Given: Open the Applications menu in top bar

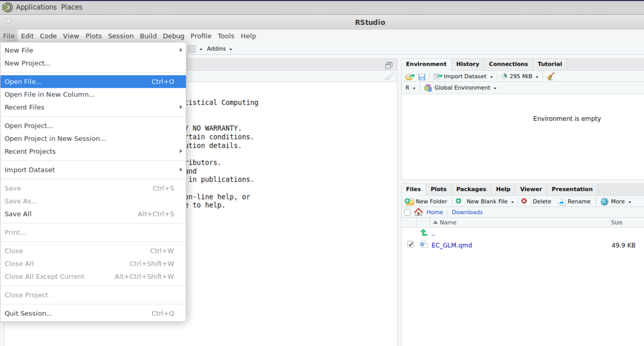Looking at the screenshot, I should point(36,7).
